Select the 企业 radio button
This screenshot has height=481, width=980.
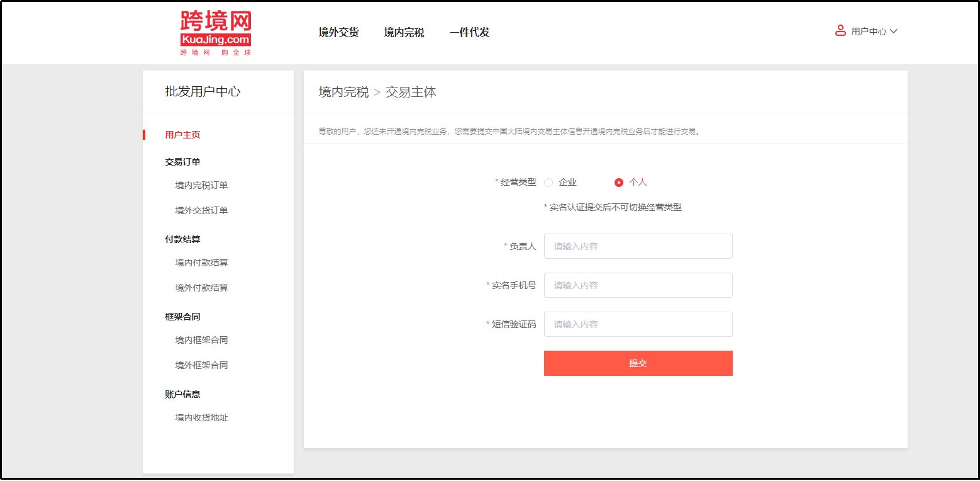point(548,183)
